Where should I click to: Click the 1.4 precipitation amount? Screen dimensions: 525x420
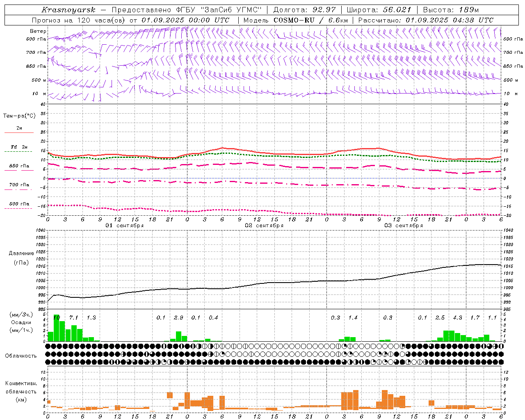[353, 317]
